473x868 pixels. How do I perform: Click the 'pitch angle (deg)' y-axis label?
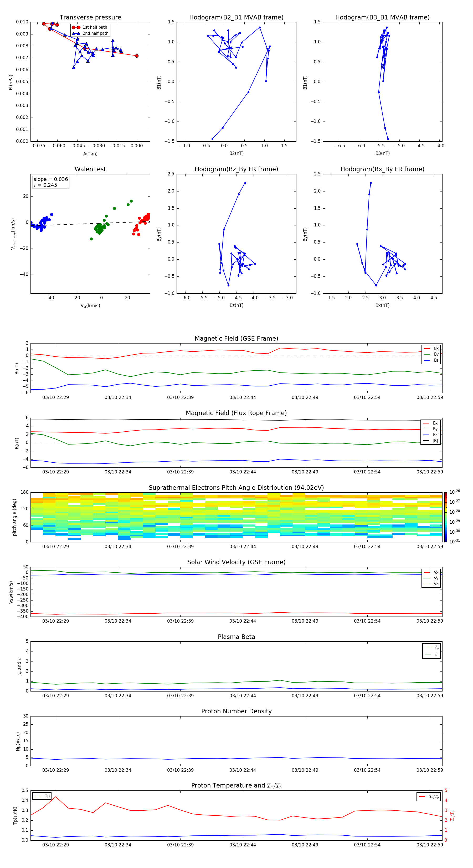point(14,517)
